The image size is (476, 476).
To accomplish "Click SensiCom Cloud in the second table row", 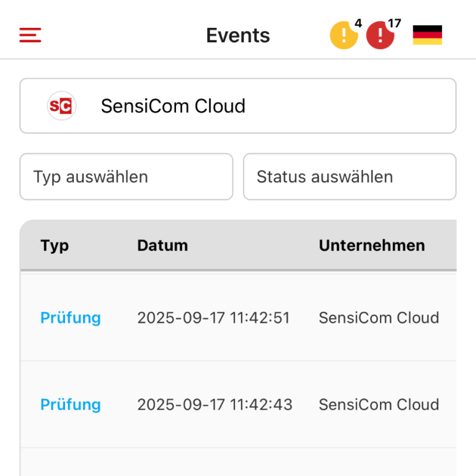I will click(x=379, y=405).
